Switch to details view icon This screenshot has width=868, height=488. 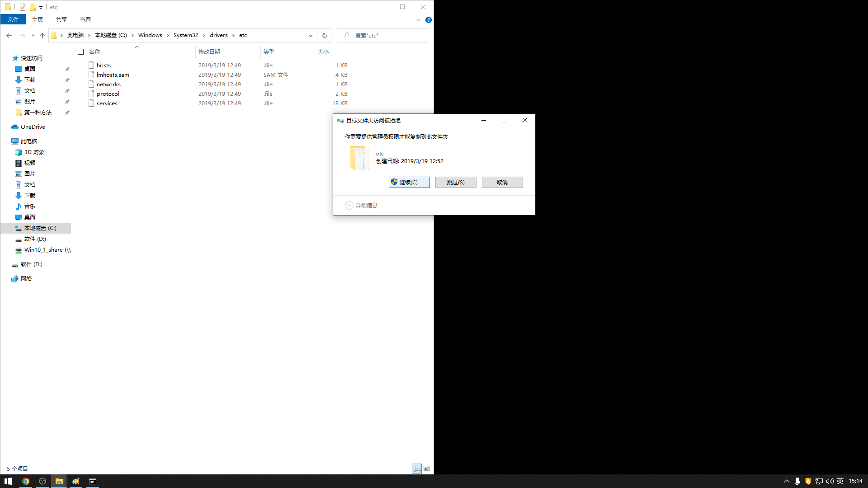point(417,469)
